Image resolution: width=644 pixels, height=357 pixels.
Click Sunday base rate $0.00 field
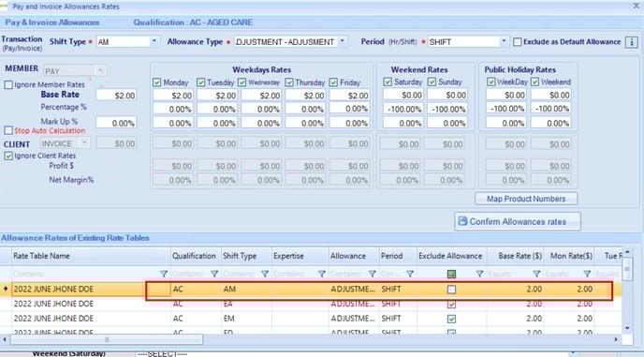click(447, 95)
